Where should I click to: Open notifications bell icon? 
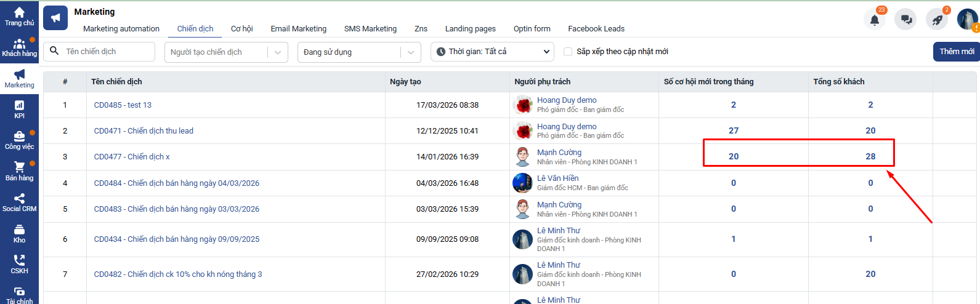click(874, 20)
